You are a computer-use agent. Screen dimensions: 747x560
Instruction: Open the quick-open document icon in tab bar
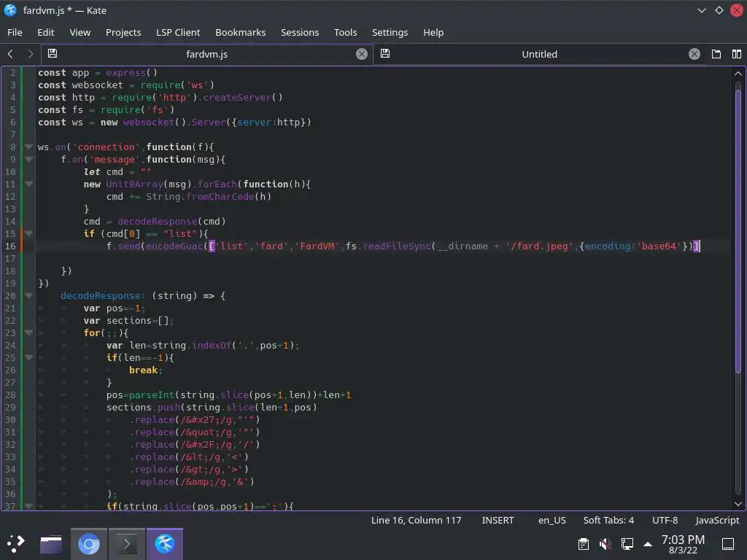coord(716,54)
